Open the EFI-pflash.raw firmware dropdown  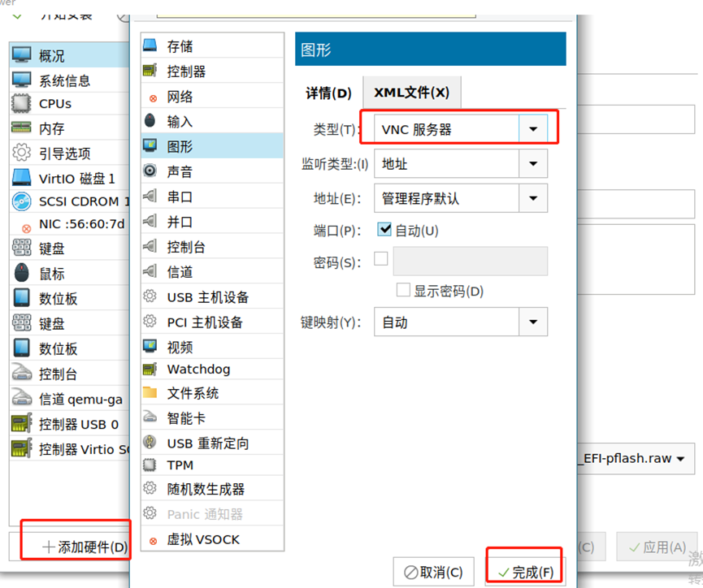tap(636, 459)
